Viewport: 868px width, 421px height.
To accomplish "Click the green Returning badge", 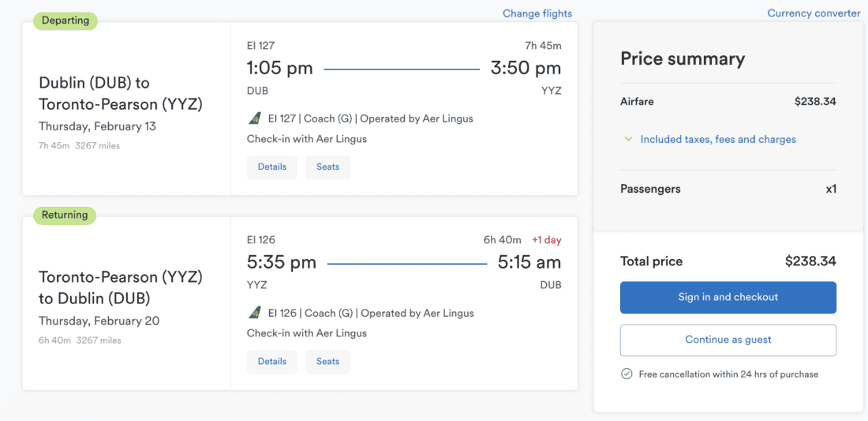I will pyautogui.click(x=65, y=215).
